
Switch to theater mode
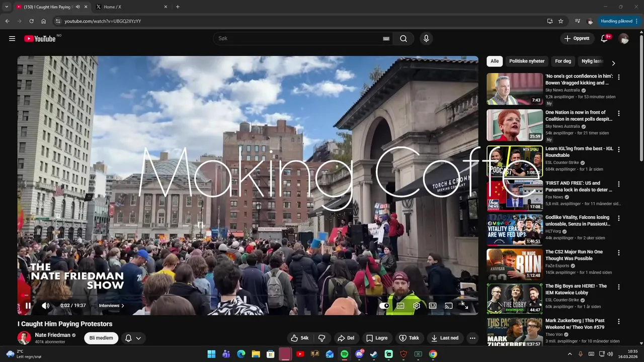click(x=433, y=305)
